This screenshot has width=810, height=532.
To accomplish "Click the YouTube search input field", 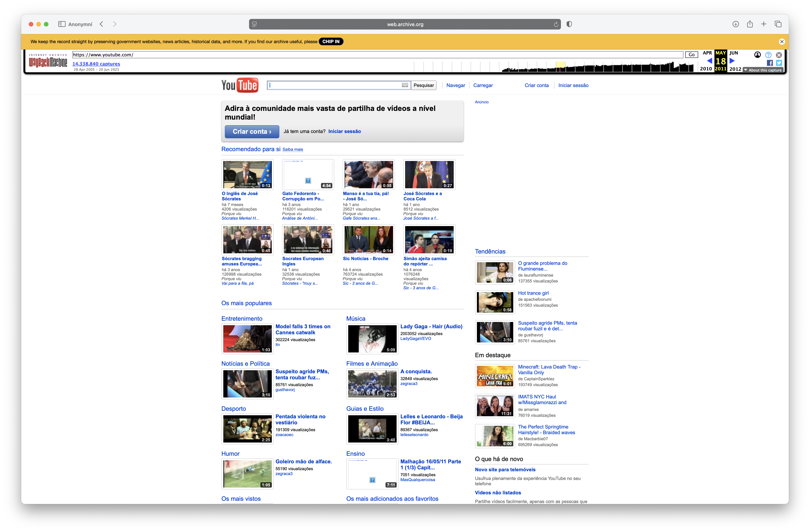I will (x=335, y=85).
